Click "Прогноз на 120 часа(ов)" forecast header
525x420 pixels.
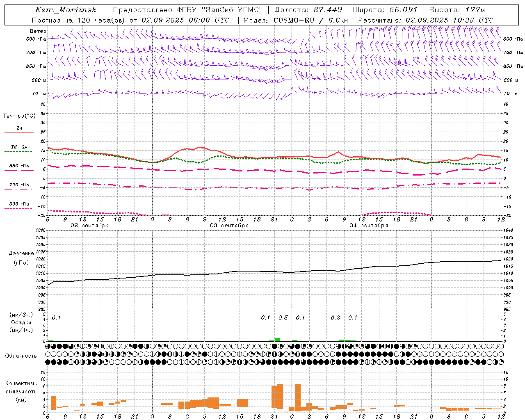pos(79,20)
